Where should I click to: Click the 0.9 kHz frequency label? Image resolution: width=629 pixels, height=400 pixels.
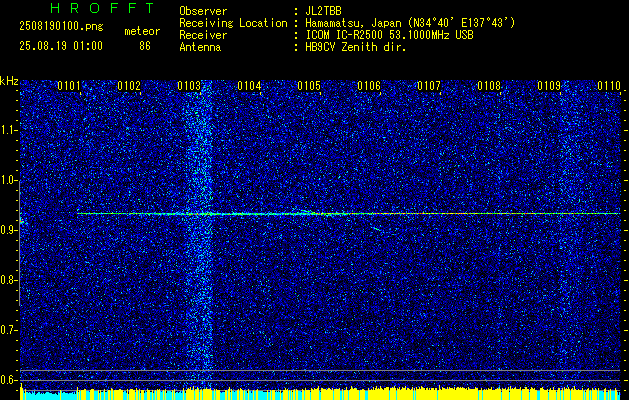click(9, 230)
